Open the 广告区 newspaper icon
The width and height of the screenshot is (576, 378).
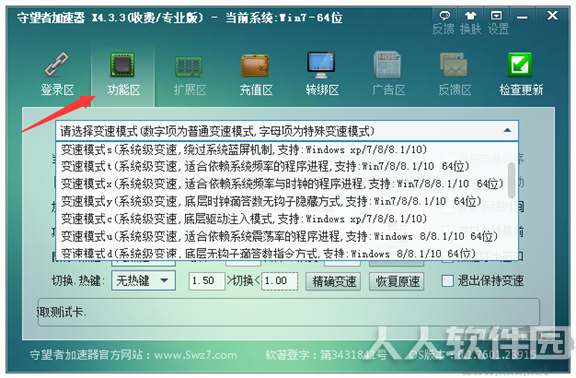pos(387,65)
